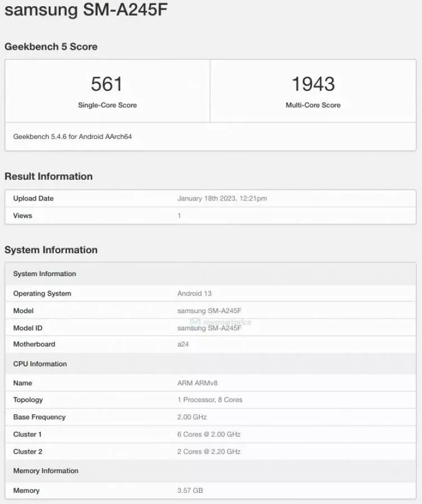Click the Memory row label

pyautogui.click(x=26, y=491)
